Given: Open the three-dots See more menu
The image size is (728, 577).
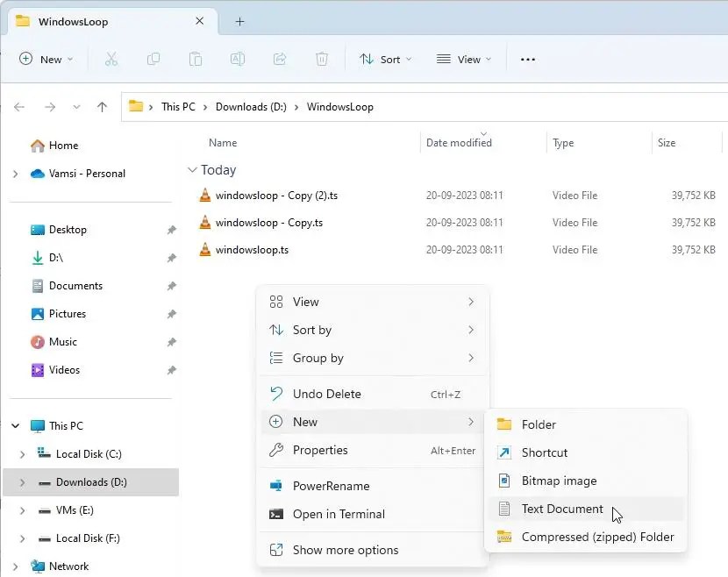Looking at the screenshot, I should (x=527, y=59).
